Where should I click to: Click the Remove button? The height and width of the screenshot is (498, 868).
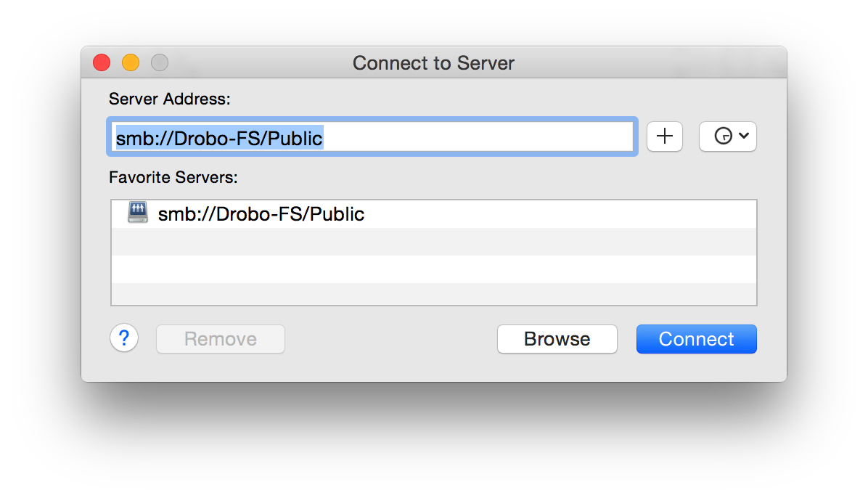pyautogui.click(x=221, y=339)
